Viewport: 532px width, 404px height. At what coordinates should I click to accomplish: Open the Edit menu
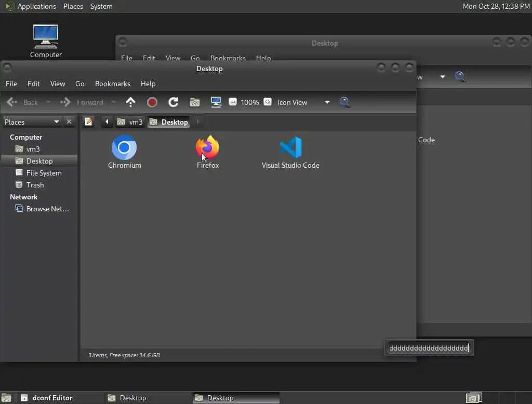[34, 84]
